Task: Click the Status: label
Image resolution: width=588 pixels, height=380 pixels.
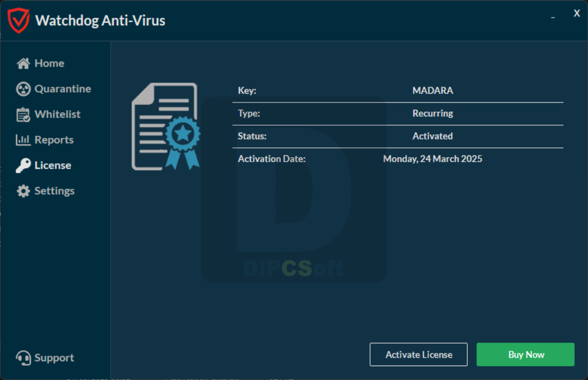Action: pos(252,136)
